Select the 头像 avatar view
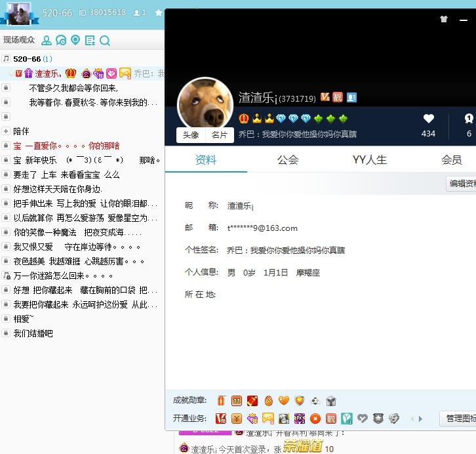Viewport: 476px width, 454px height. coord(191,135)
